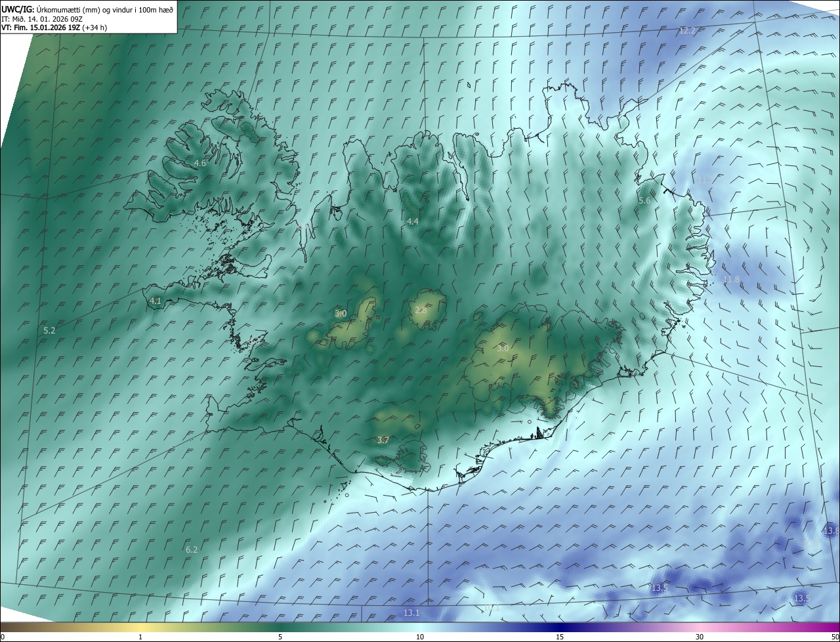Viewport: 840px width, 642px height.
Task: Click the 'UWC/IG: Úrkomumætti (mm)' title line
Action: click(x=87, y=9)
